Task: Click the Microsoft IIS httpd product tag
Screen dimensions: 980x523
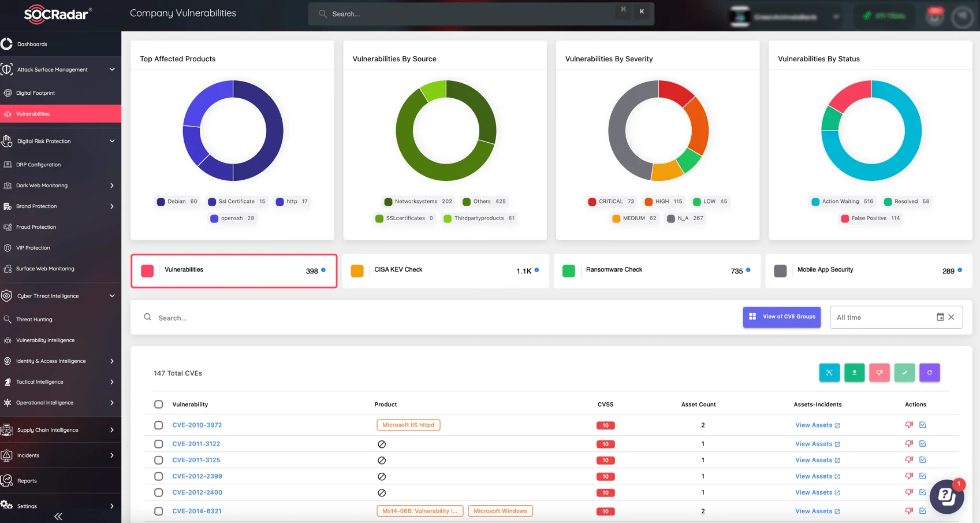Action: [x=408, y=425]
